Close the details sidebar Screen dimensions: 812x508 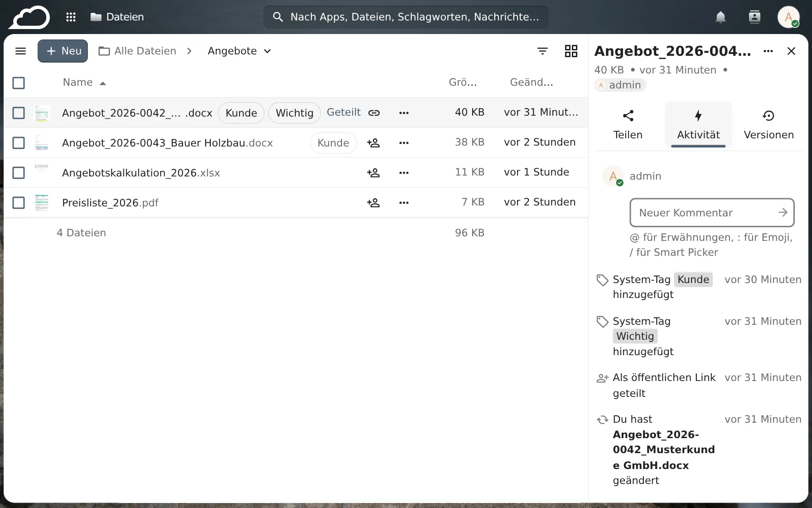tap(791, 51)
